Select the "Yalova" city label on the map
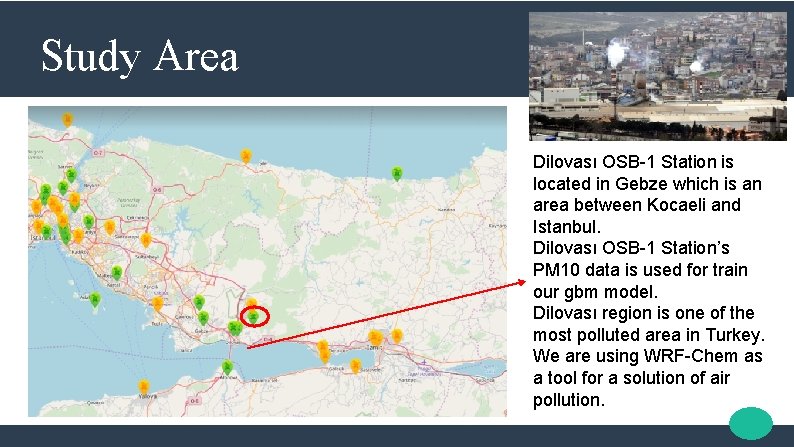 click(147, 397)
